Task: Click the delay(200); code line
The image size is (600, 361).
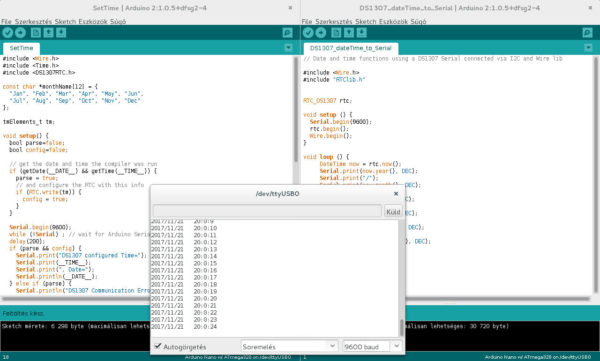Action: (x=27, y=241)
